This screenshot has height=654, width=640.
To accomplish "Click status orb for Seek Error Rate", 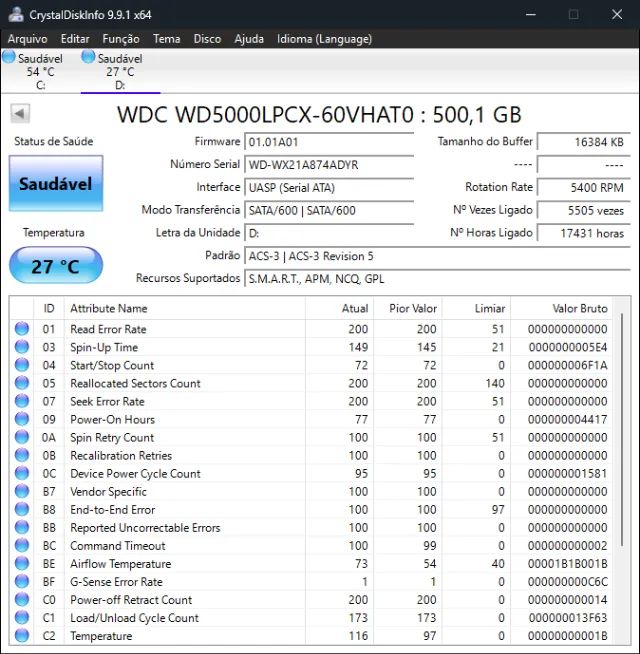I will click(22, 401).
